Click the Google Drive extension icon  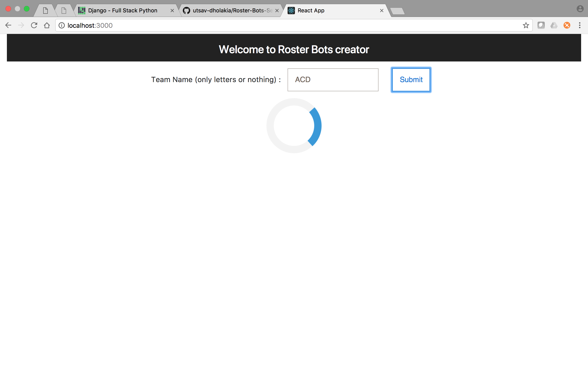pos(554,25)
